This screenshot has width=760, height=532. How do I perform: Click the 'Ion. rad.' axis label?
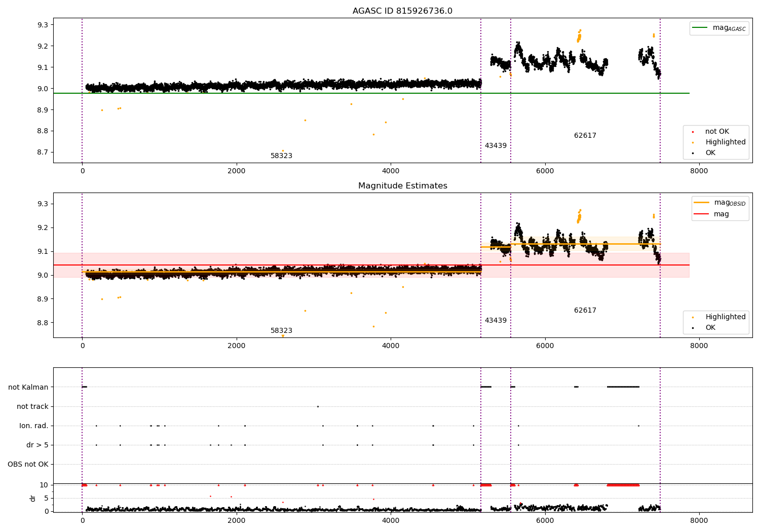34,426
